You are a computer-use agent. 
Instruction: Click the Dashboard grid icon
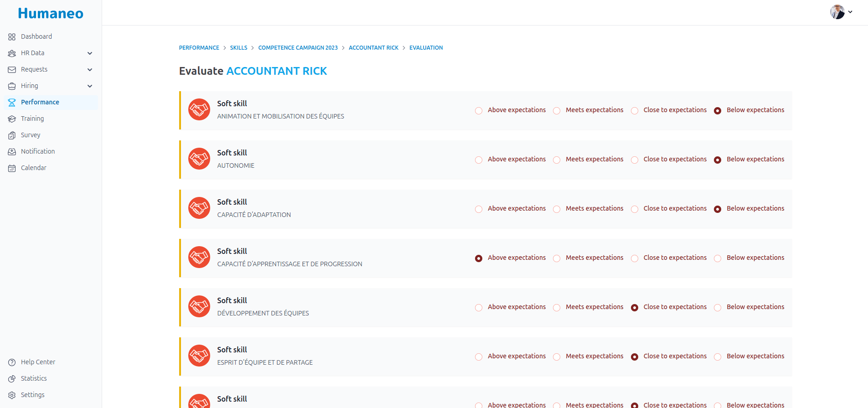(12, 37)
